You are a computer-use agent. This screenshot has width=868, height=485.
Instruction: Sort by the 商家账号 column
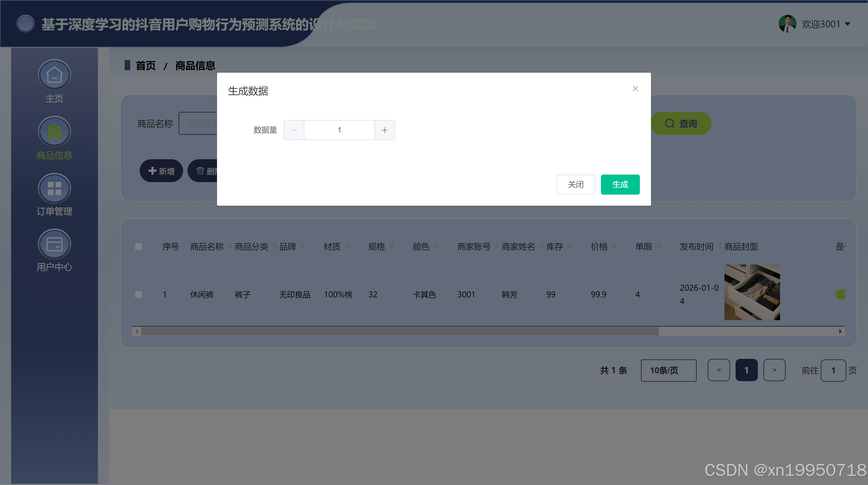pos(497,246)
